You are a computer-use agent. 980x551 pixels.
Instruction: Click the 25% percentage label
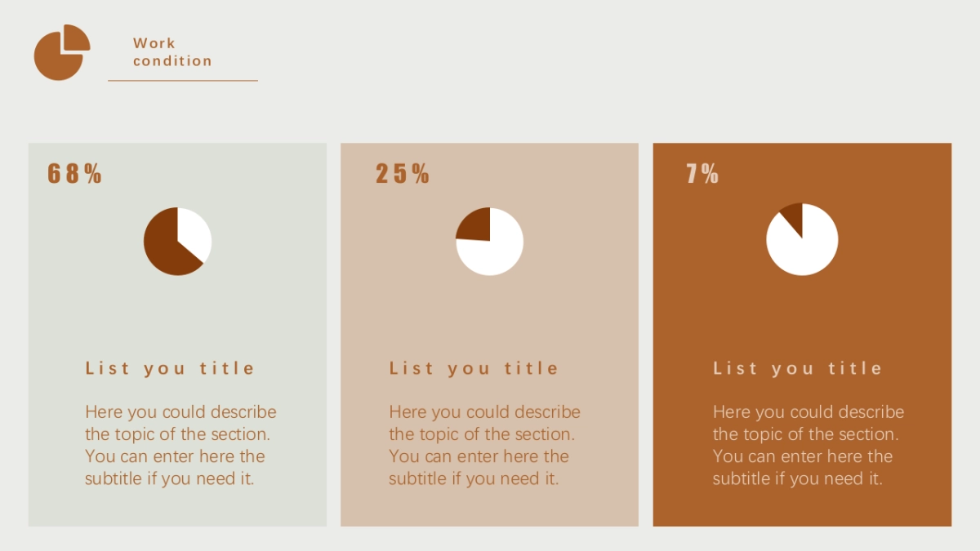click(403, 173)
